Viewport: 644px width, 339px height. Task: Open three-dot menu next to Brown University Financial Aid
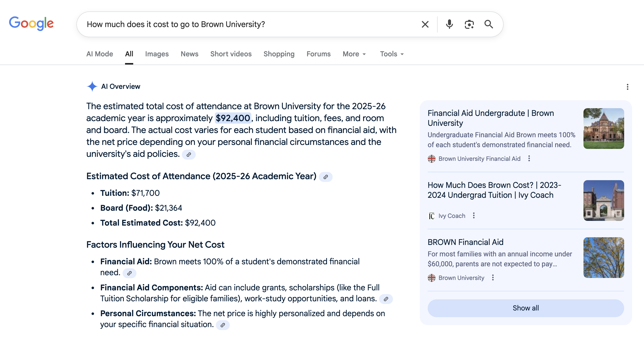529,158
